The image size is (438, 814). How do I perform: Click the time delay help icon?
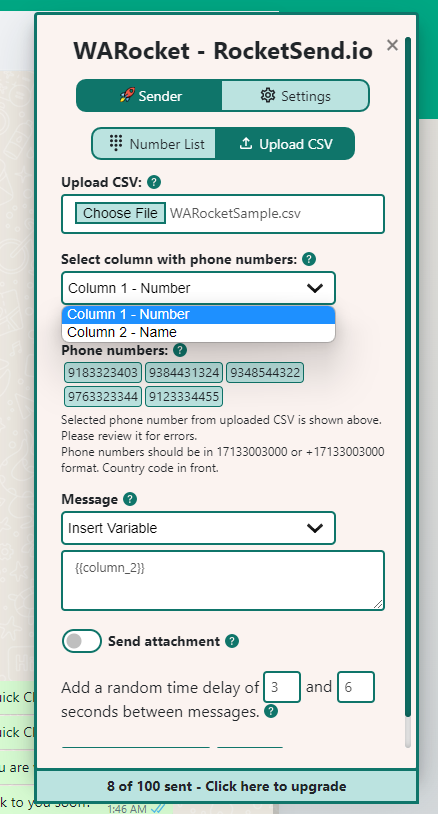coord(271,711)
